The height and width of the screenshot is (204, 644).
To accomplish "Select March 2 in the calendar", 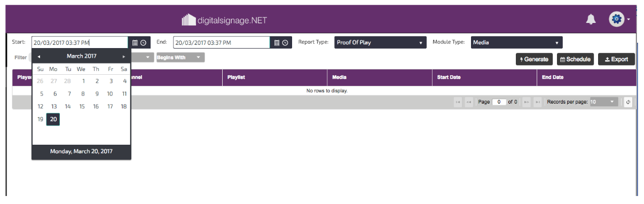I will click(97, 81).
